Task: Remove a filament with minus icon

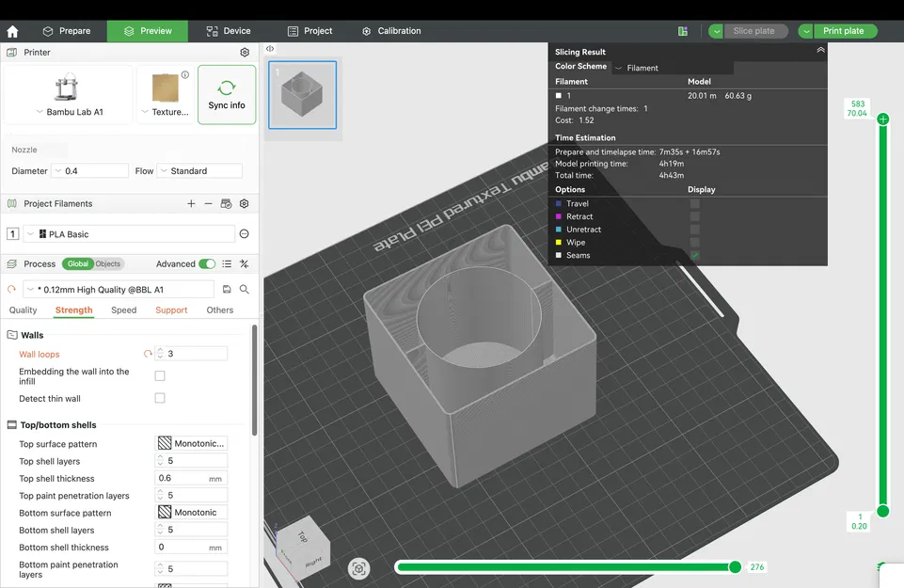Action: (208, 203)
